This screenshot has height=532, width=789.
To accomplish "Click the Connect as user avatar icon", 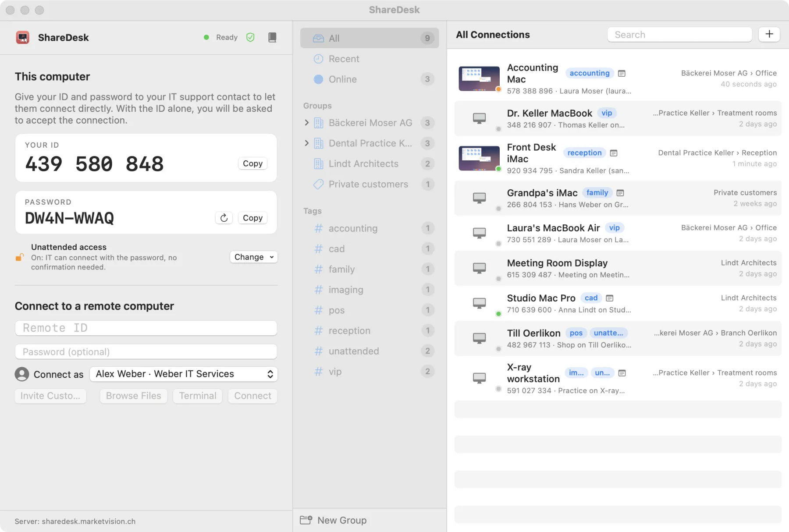I will pyautogui.click(x=22, y=374).
